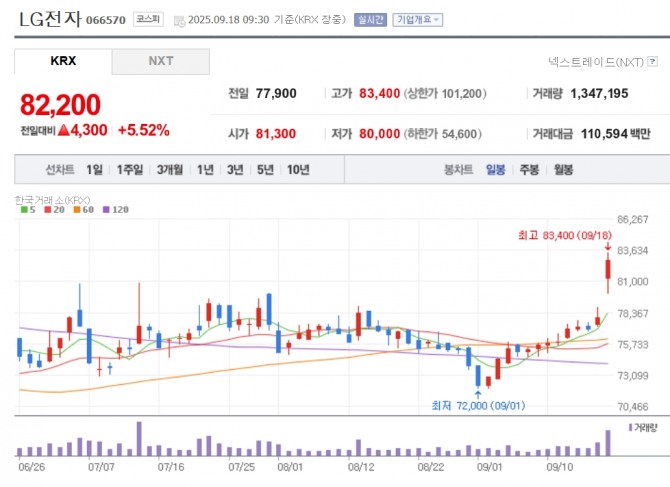Select the 1일 line chart period
The height and width of the screenshot is (487, 670).
coord(94,170)
